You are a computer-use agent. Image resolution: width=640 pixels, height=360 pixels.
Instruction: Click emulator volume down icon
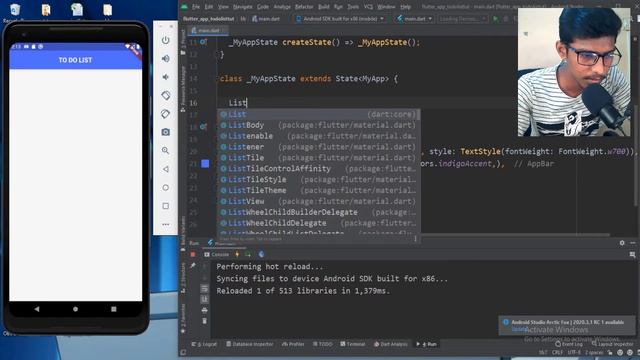[x=165, y=77]
